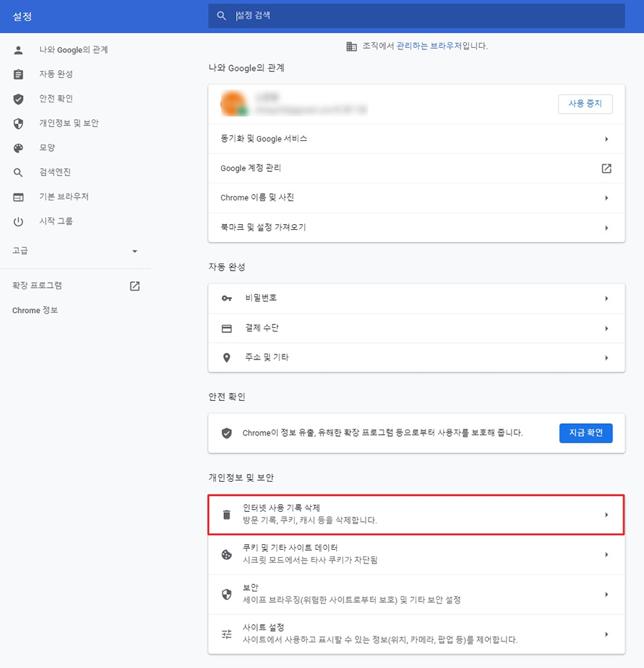Screen dimensions: 644x668
Task: Open arrow for 인터넷 사용 기록 삭제
Action: pos(607,515)
